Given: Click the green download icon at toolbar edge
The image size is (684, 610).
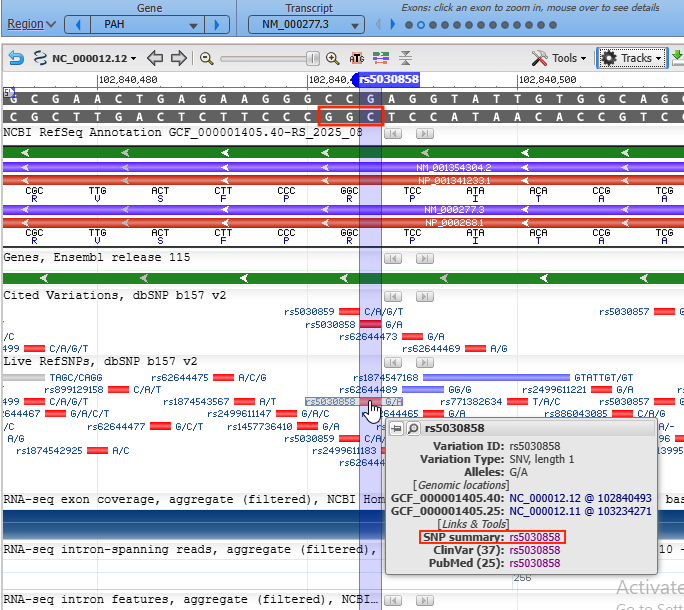Looking at the screenshot, I should (677, 58).
